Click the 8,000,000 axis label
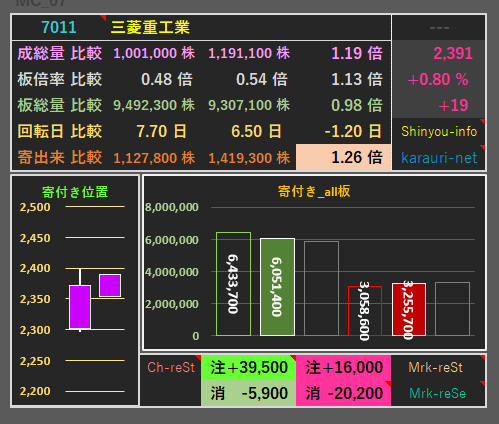 172,207
